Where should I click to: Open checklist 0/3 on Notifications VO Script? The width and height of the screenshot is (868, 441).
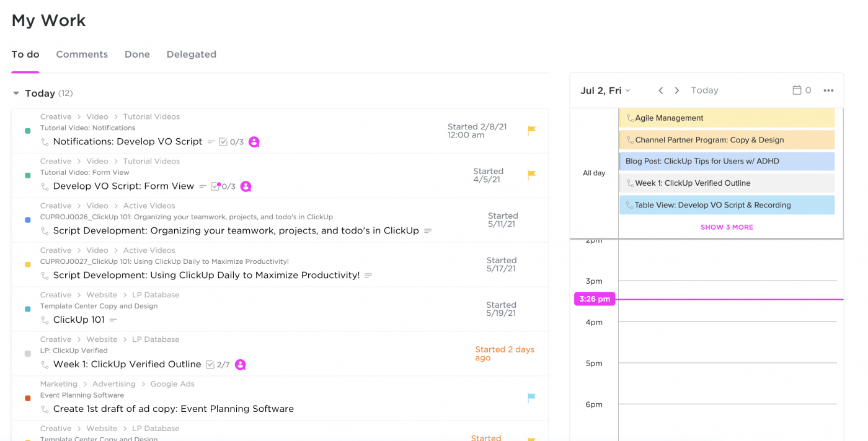pos(231,142)
